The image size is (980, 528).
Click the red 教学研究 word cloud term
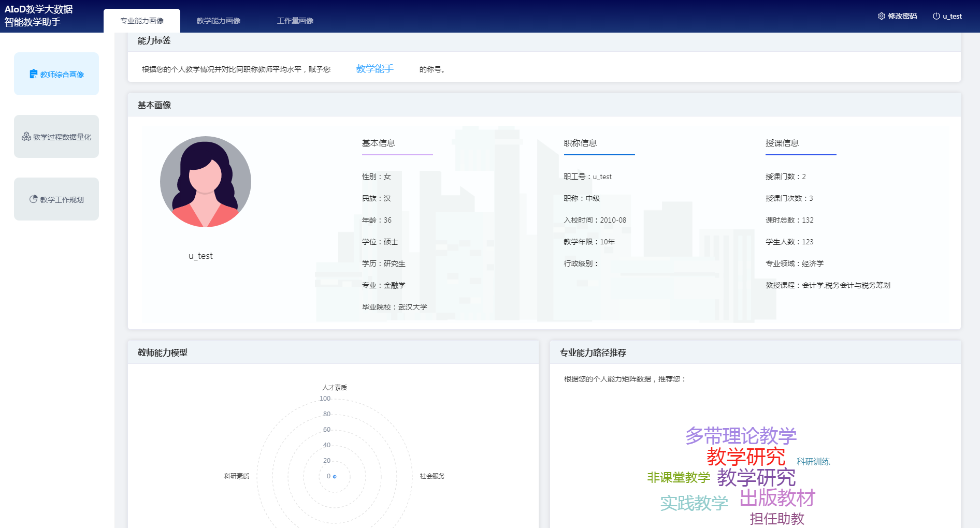[746, 457]
